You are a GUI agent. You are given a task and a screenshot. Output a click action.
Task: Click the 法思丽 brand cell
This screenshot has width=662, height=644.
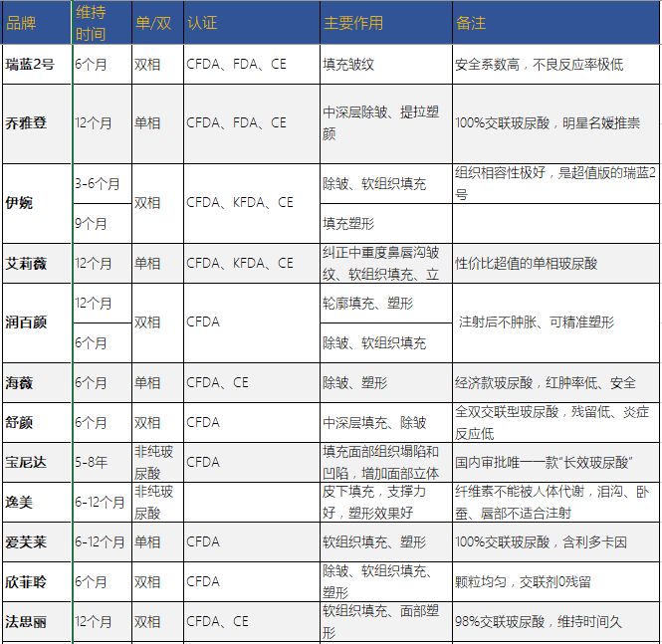26,621
